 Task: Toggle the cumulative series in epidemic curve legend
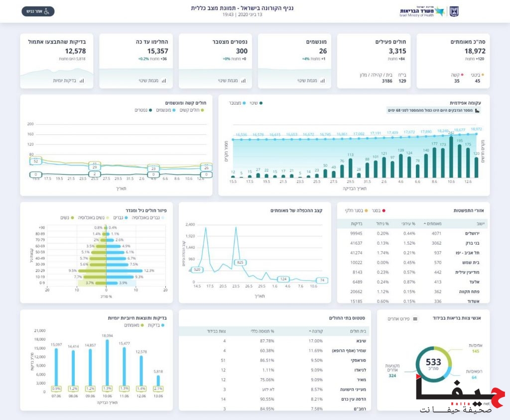236,103
